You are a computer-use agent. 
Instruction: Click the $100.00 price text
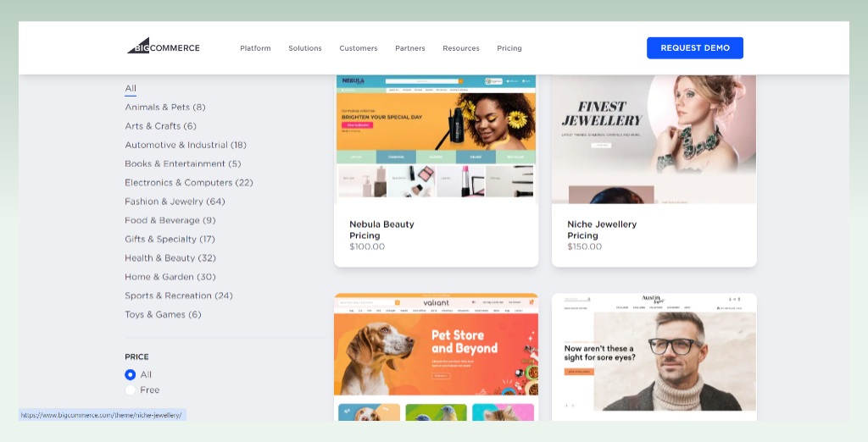click(x=367, y=246)
